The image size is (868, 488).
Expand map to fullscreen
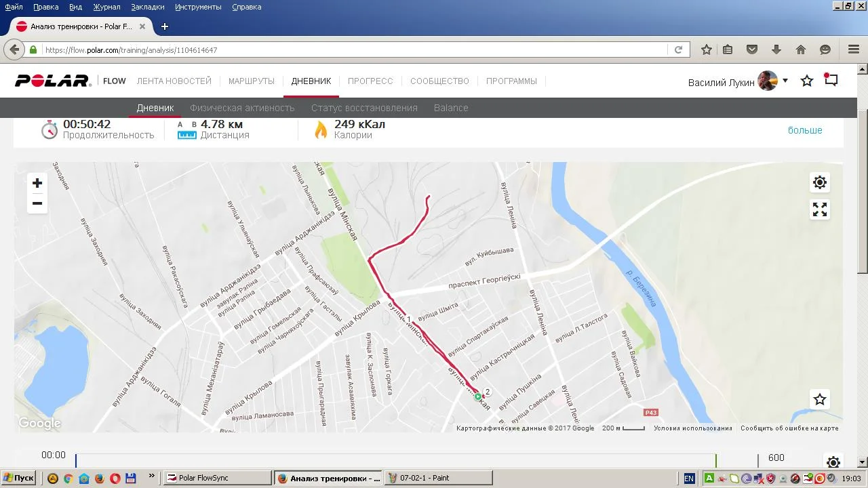pyautogui.click(x=820, y=210)
